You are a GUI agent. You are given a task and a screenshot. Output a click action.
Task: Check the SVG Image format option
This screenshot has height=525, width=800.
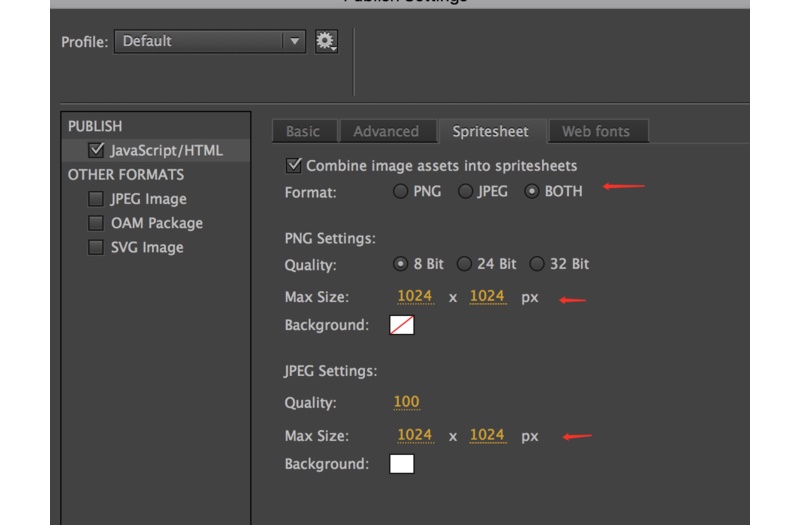96,247
